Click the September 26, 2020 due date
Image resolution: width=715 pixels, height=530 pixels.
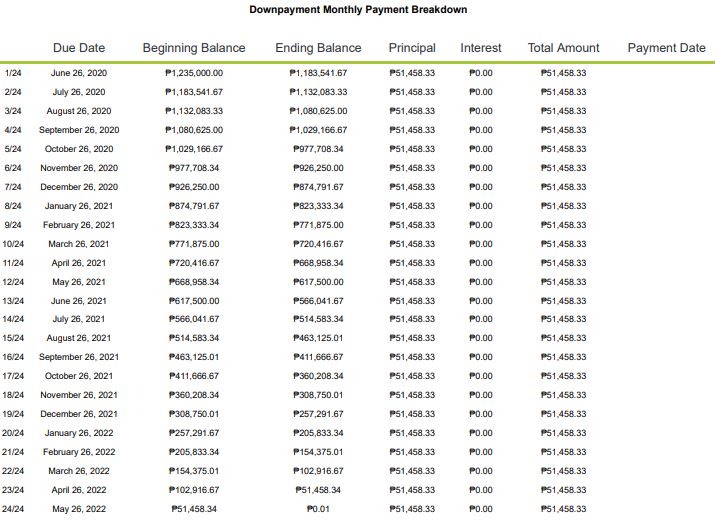[x=79, y=130]
